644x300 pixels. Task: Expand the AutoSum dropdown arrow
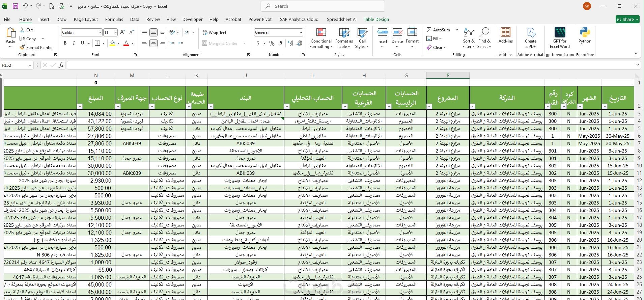[457, 30]
